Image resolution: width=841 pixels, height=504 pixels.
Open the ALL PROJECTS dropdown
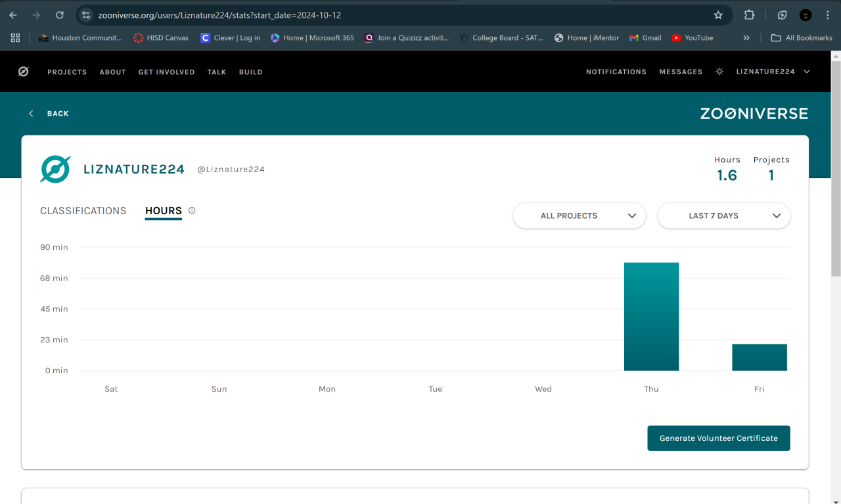580,216
